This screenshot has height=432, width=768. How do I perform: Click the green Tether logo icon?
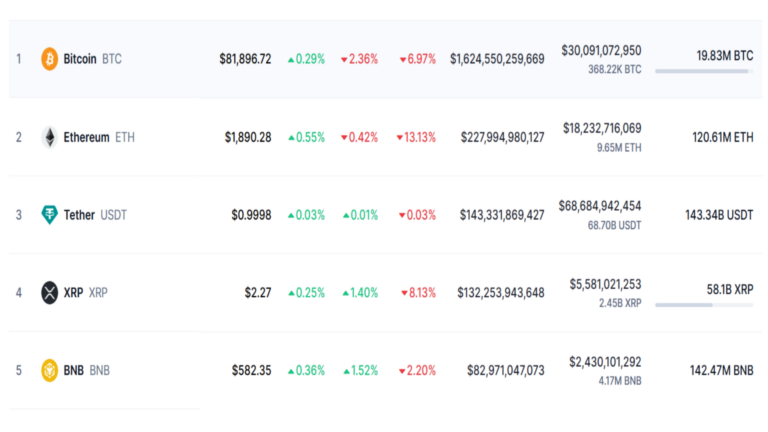point(49,215)
